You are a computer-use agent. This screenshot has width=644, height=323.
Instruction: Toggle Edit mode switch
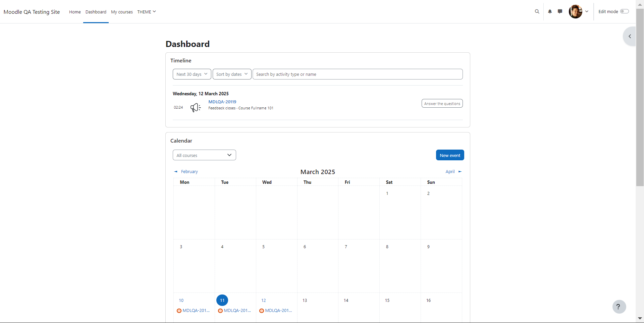(x=624, y=11)
